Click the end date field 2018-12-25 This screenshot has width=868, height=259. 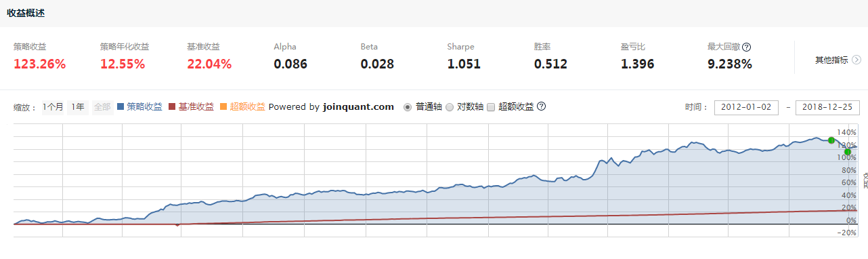click(827, 107)
